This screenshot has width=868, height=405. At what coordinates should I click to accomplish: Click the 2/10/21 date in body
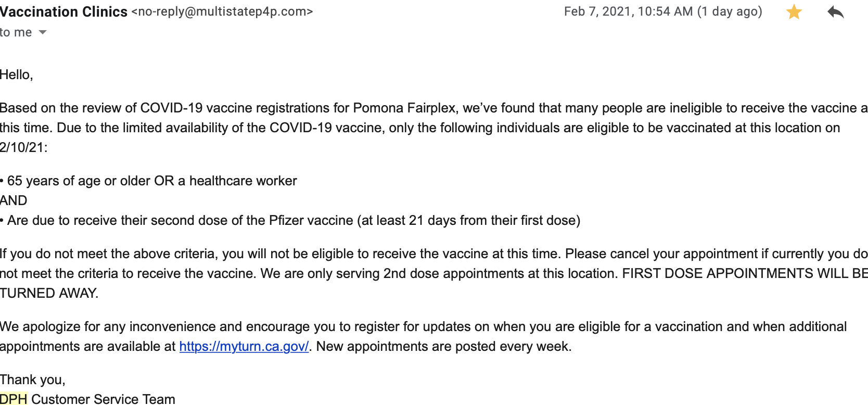click(x=24, y=147)
